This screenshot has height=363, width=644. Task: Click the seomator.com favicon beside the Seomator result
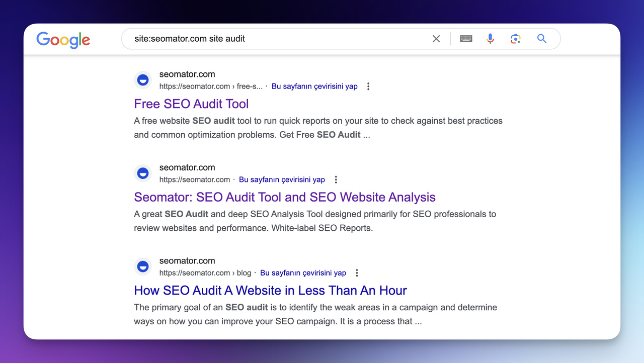point(143,173)
